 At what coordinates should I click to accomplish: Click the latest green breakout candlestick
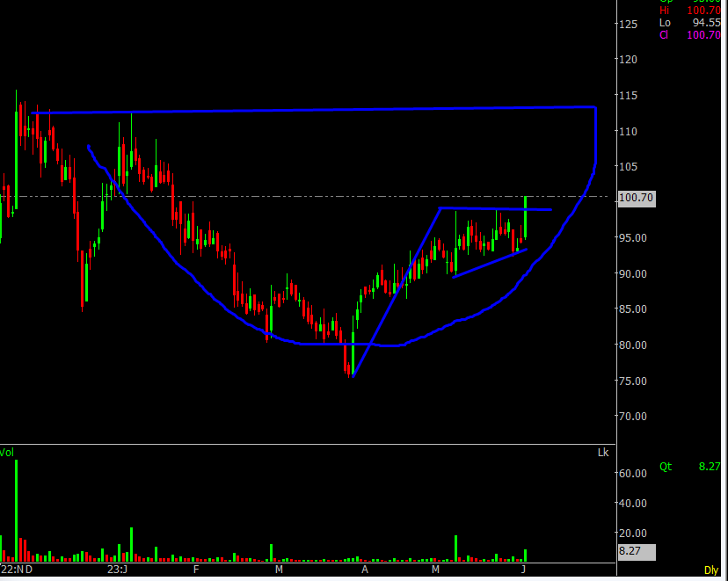tap(525, 217)
